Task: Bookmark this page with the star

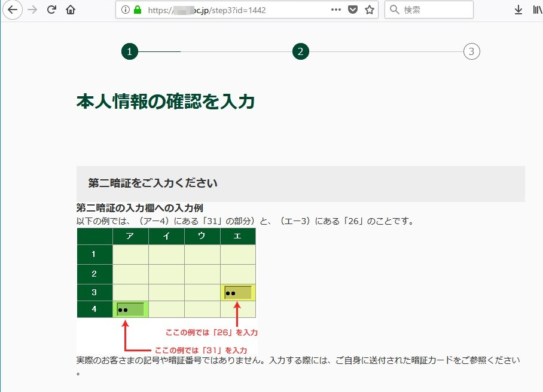Action: coord(369,10)
